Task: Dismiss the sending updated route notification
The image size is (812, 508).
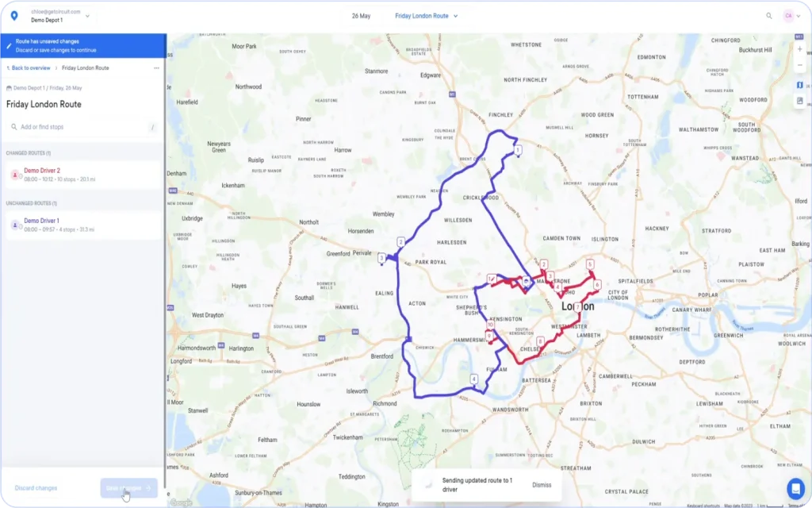Action: point(542,485)
